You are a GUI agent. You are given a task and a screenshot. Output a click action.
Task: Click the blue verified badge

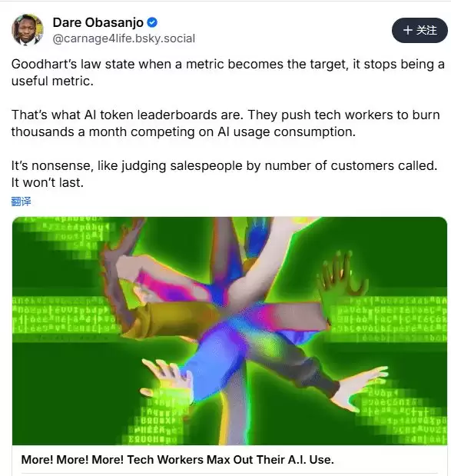[x=152, y=22]
